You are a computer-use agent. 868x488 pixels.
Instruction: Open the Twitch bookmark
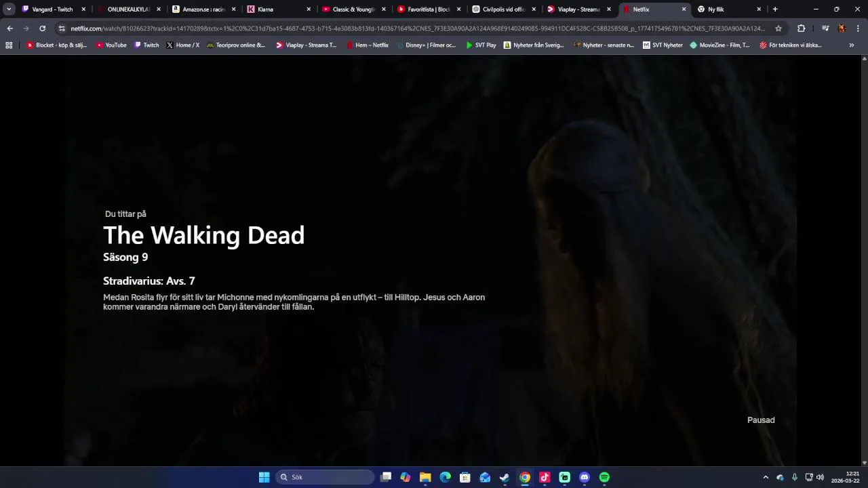(x=146, y=45)
